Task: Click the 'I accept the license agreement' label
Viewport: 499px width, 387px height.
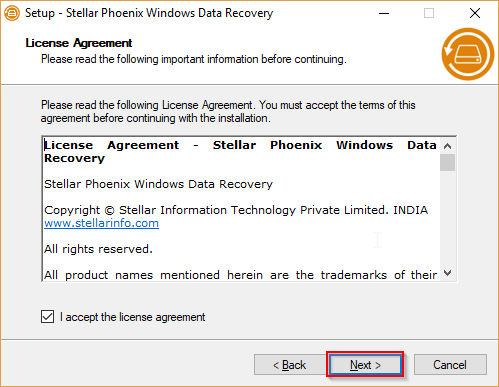Action: [132, 317]
